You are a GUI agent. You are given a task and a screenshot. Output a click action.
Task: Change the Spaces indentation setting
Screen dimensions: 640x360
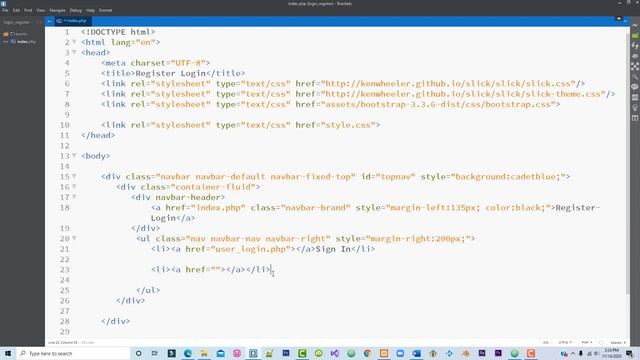pos(618,342)
